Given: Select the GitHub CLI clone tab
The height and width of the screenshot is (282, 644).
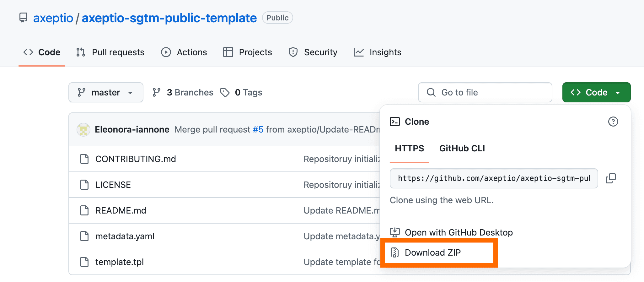Looking at the screenshot, I should tap(462, 148).
